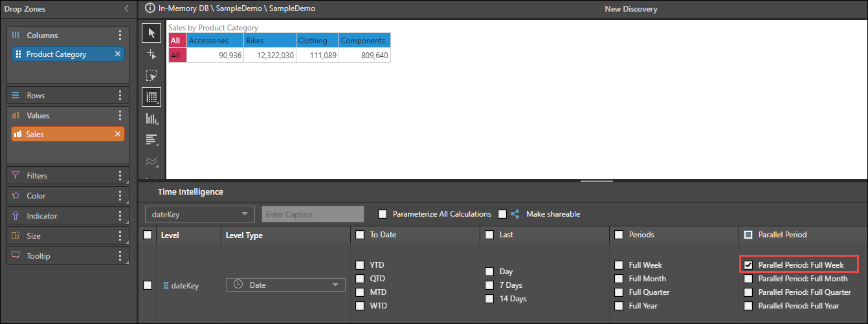Collapse the Drop Zones panel
Screen dimensions: 868x324
coord(126,9)
